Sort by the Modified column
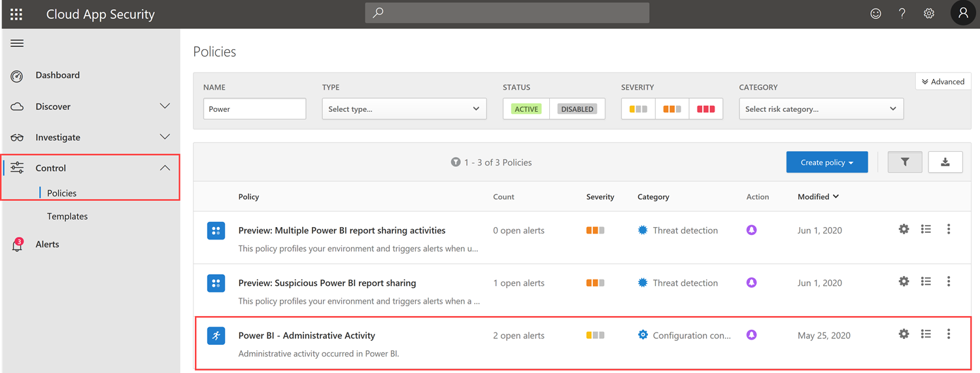The image size is (980, 373). (x=818, y=196)
